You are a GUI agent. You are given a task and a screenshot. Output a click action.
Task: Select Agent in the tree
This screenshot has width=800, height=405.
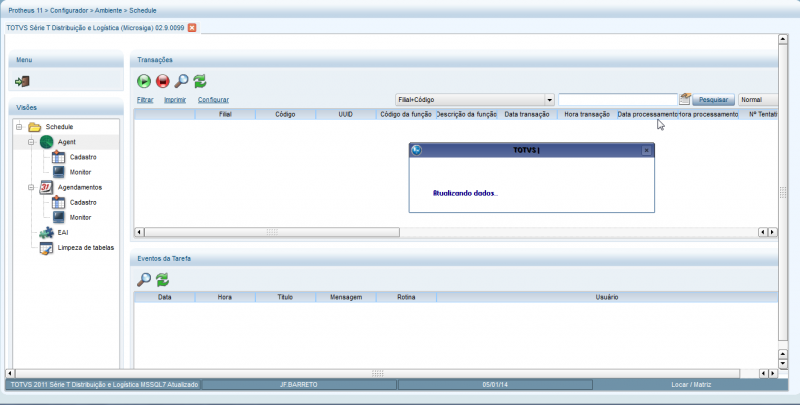click(66, 142)
